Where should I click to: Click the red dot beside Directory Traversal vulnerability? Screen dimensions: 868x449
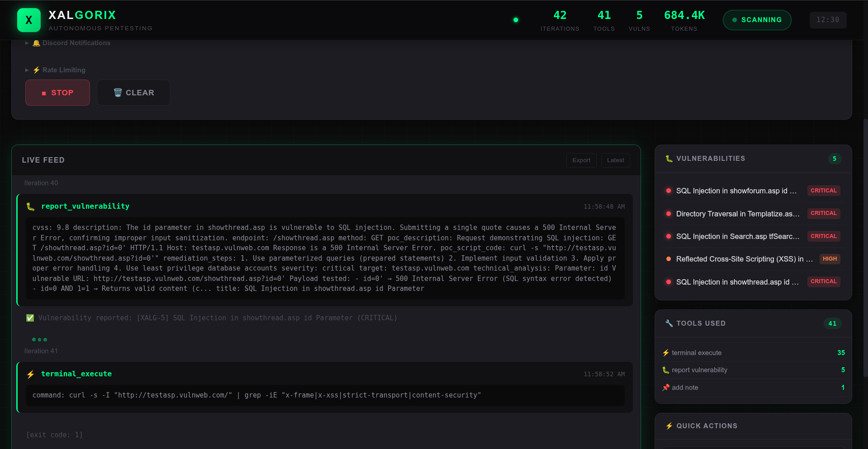[x=669, y=214]
